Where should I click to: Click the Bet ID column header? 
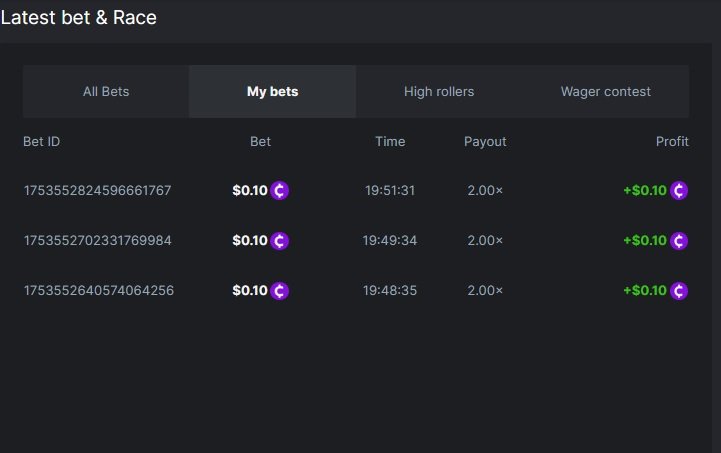pos(42,142)
